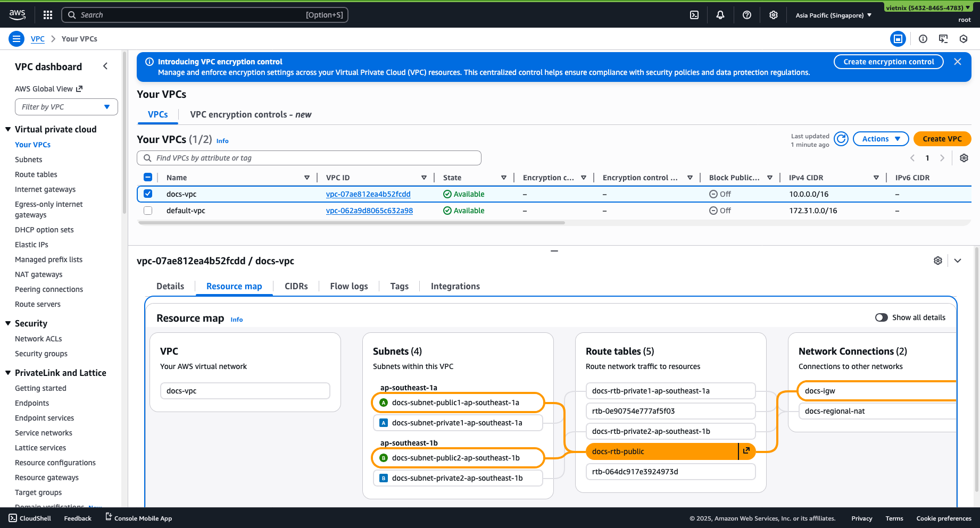Open docs-rtb-public via its external link icon
Screen dimensions: 980x528
point(747,451)
